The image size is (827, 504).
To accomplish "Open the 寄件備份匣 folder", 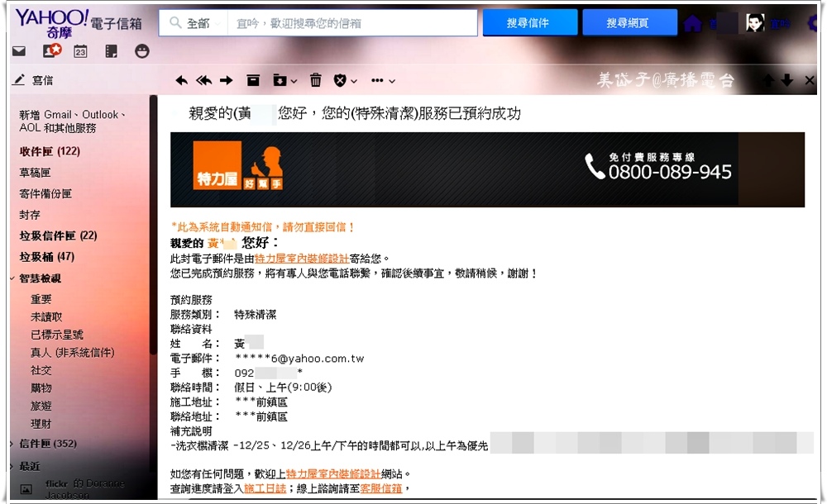I will (x=45, y=193).
